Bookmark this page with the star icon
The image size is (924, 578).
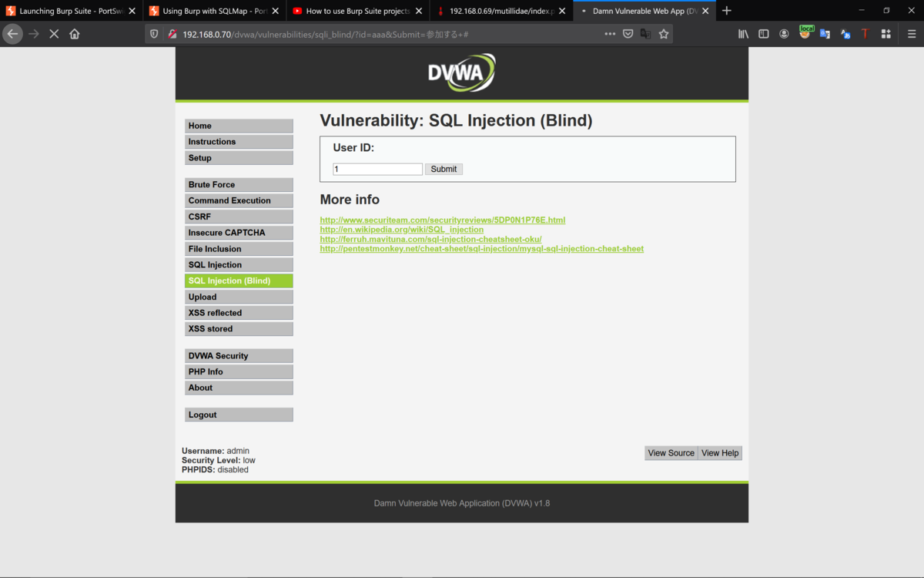pos(664,34)
